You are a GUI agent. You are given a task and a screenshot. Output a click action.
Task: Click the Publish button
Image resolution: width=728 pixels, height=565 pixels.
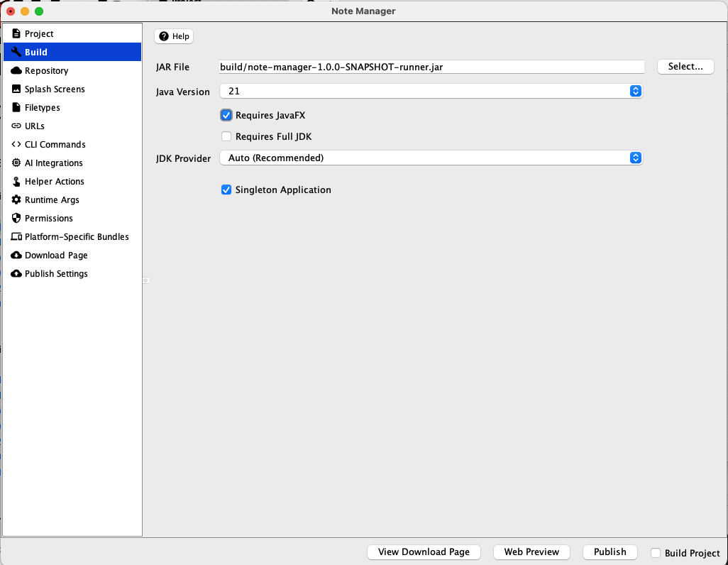point(610,552)
